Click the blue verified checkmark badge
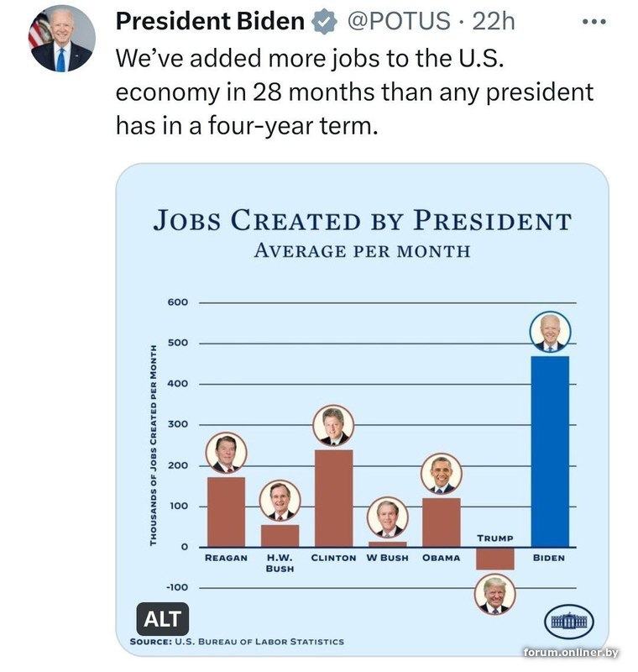 click(325, 22)
